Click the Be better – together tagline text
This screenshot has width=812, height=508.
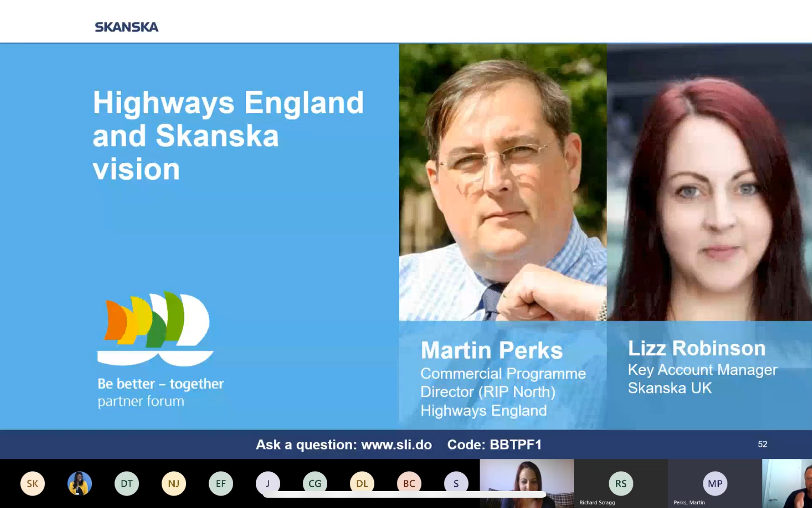tap(160, 383)
